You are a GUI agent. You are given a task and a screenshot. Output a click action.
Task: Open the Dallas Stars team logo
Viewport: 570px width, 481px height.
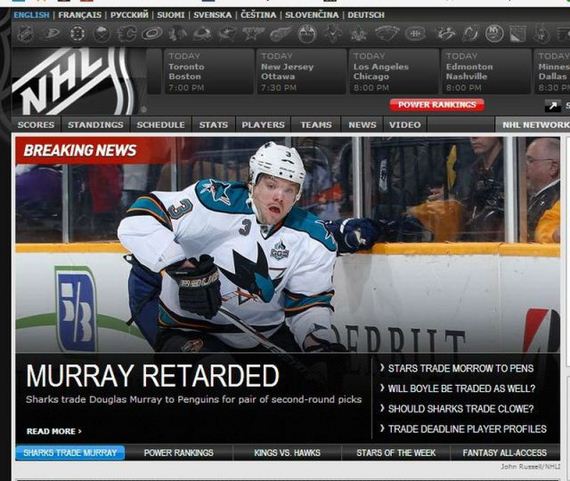[253, 34]
